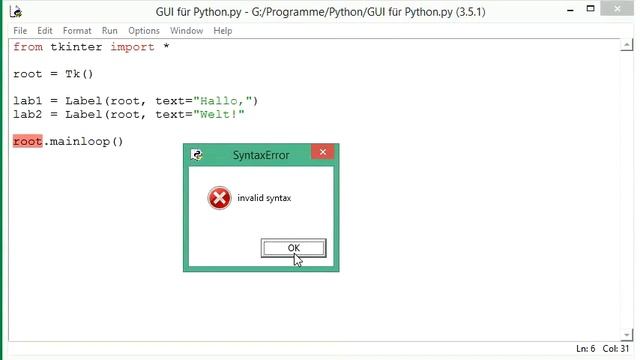This screenshot has height=360, width=640.
Task: Click OK in the SyntaxError dialog
Action: tap(293, 248)
